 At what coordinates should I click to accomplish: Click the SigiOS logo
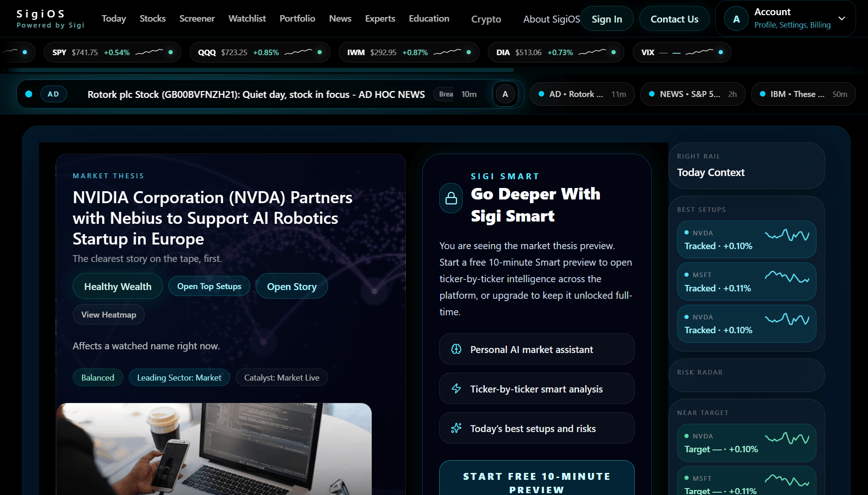51,19
